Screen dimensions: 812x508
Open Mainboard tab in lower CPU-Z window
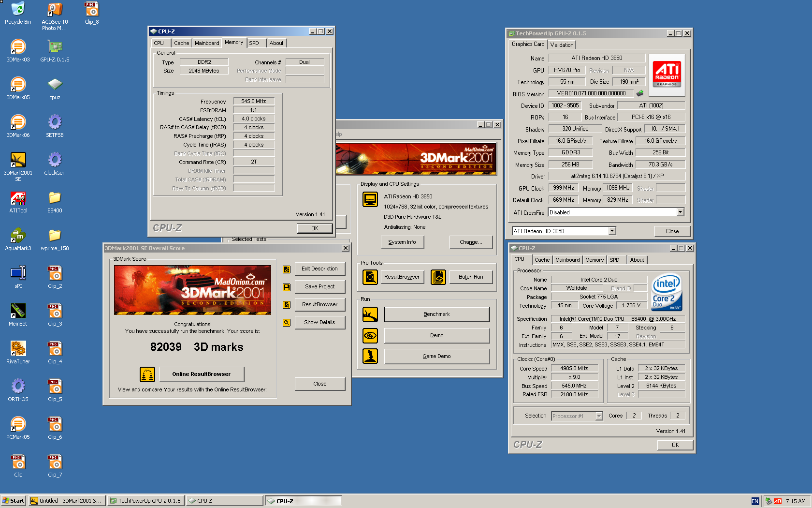(567, 260)
